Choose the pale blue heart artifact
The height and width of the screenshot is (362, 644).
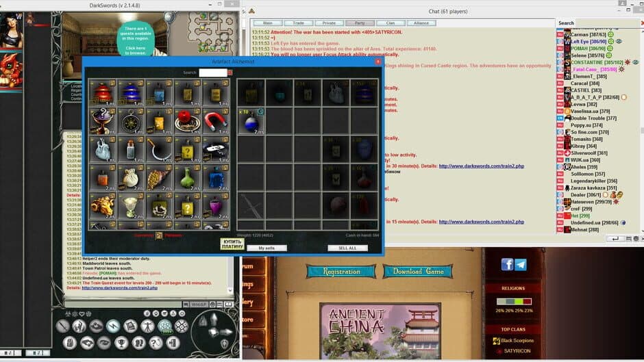coord(102,149)
